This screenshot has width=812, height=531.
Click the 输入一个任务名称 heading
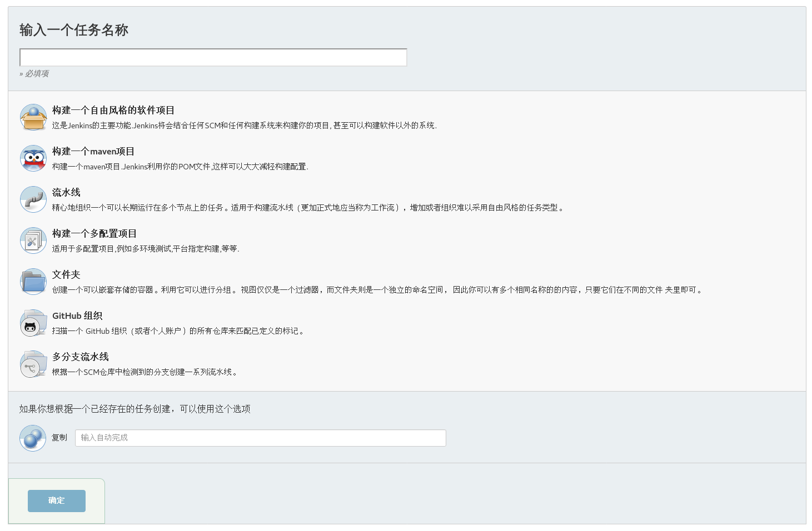pos(74,30)
